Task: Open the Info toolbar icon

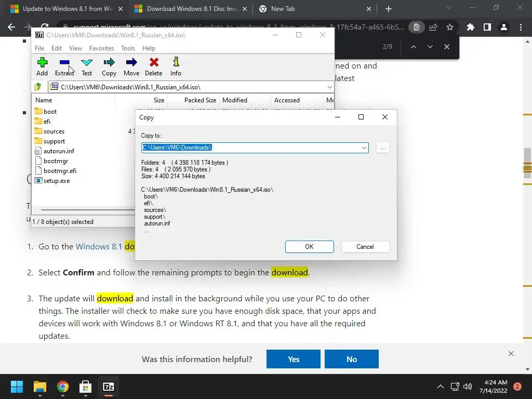Action: coord(176,66)
